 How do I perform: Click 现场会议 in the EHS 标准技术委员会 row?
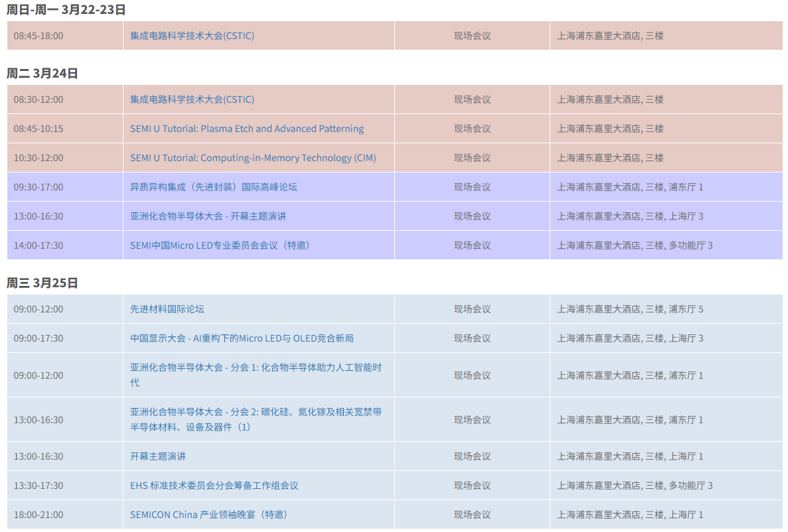click(473, 486)
